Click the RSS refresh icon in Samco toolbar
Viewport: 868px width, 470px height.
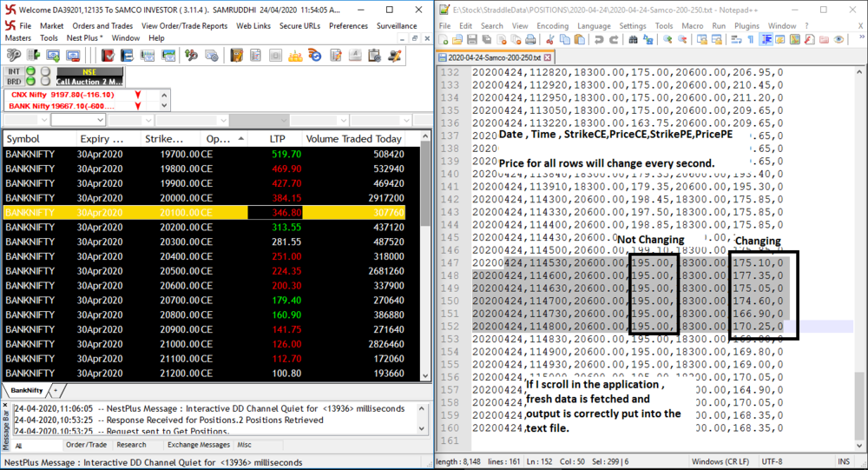[x=315, y=55]
